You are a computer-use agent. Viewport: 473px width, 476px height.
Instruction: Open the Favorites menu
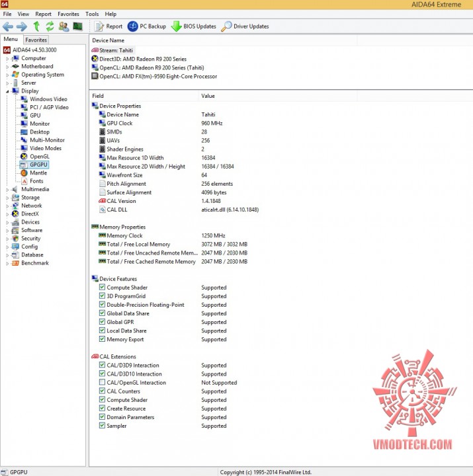point(68,14)
